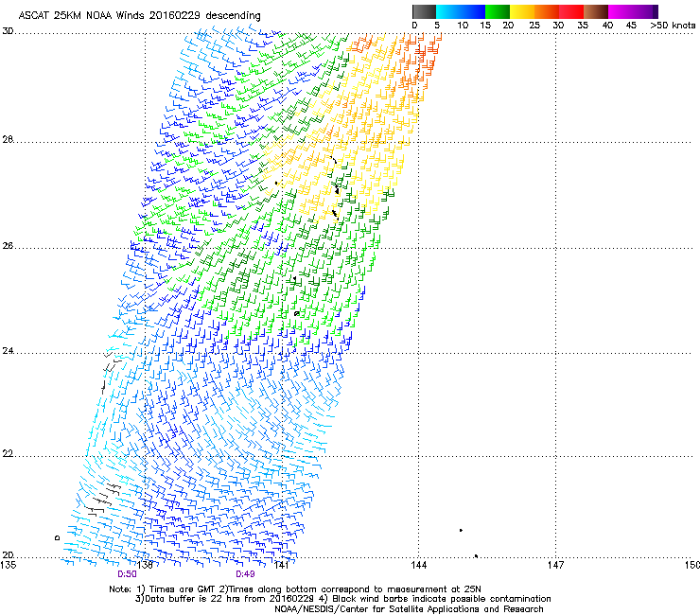Click the longitude label '144'
This screenshot has width=700, height=615.
(x=419, y=565)
